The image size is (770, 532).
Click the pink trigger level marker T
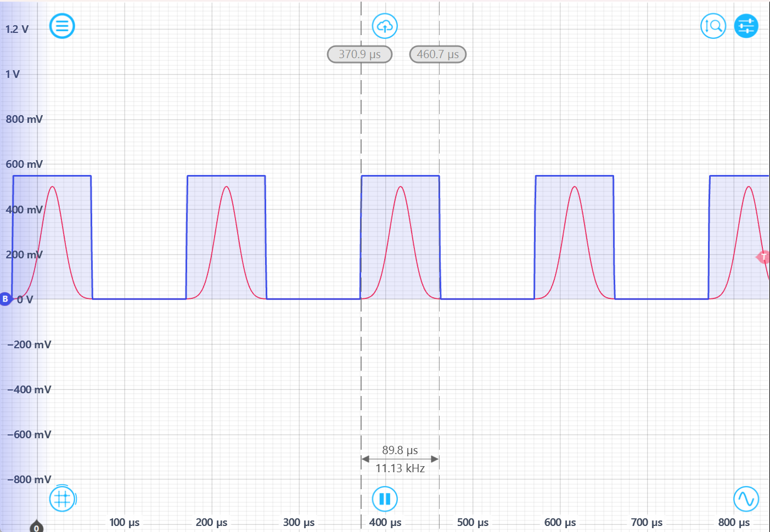(763, 257)
